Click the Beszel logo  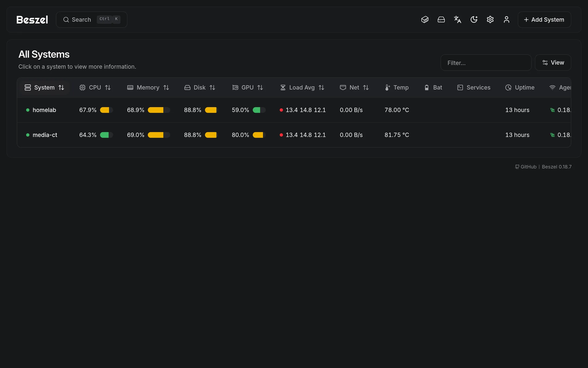tap(32, 20)
